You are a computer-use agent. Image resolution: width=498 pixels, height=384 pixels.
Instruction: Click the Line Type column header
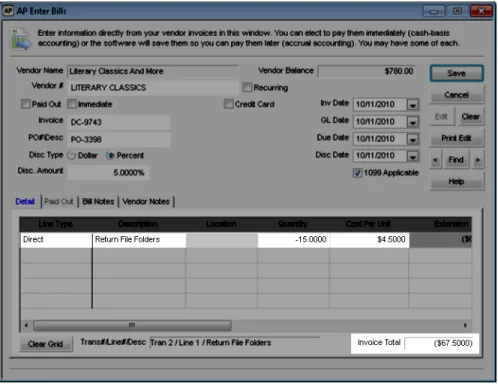(56, 224)
